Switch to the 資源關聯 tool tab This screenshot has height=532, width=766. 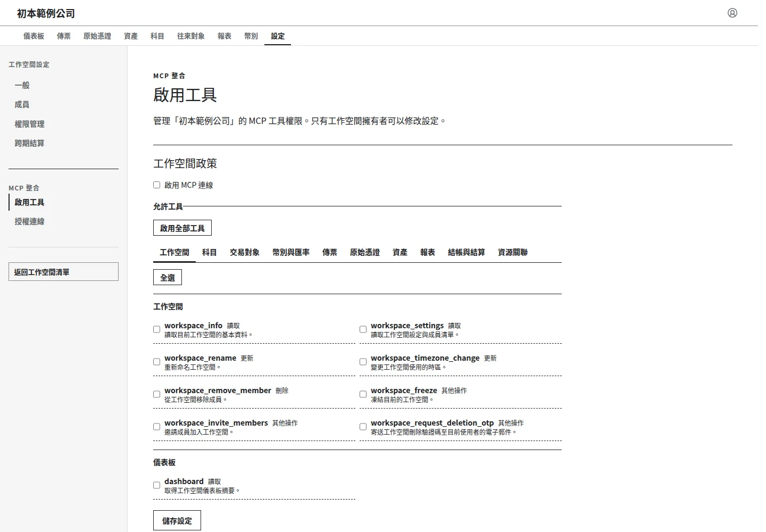pos(513,253)
